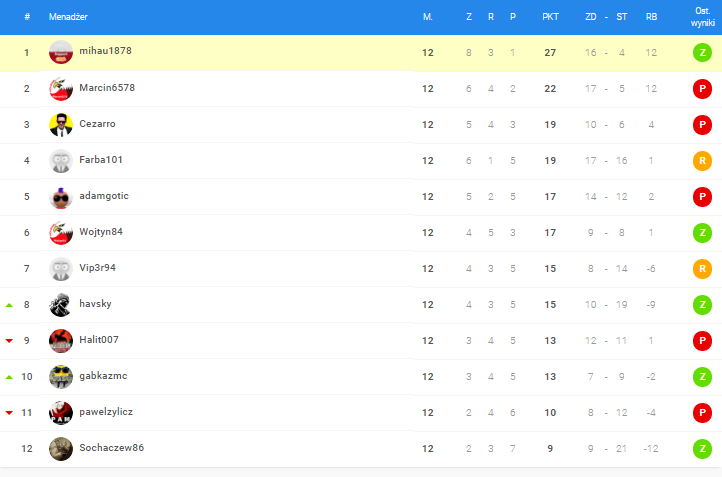Click orange R result badge for Farba101
This screenshot has height=477, width=722.
[x=702, y=161]
